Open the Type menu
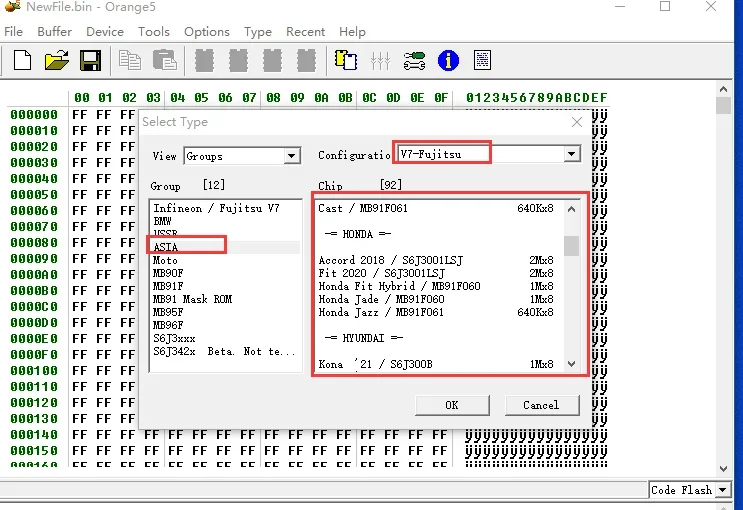This screenshot has width=743, height=510. pos(258,32)
